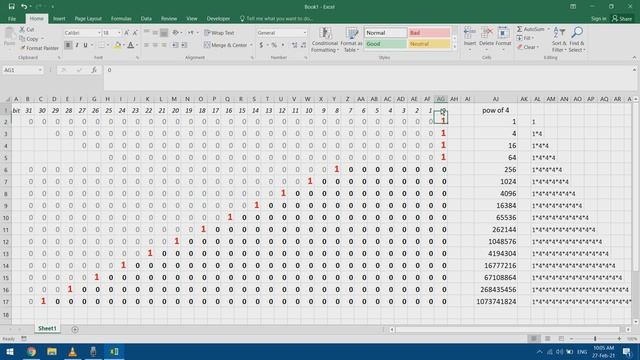Open Format as Table

click(351, 40)
